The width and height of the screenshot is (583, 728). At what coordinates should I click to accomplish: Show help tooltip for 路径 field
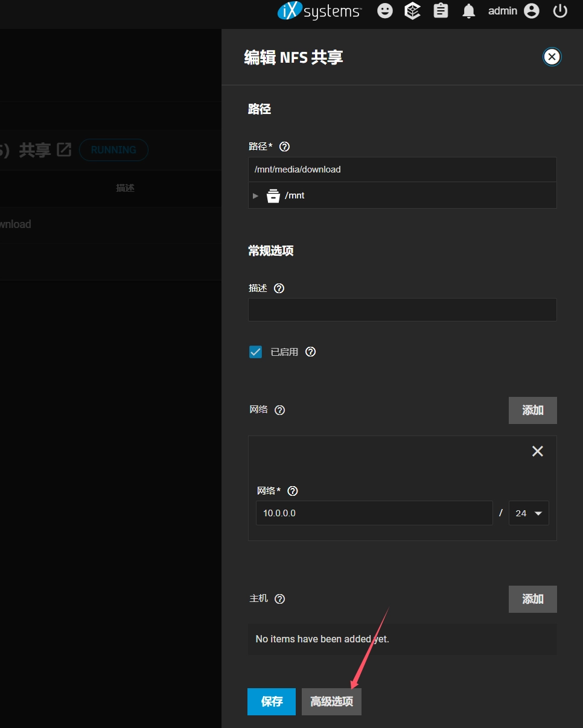coord(285,147)
